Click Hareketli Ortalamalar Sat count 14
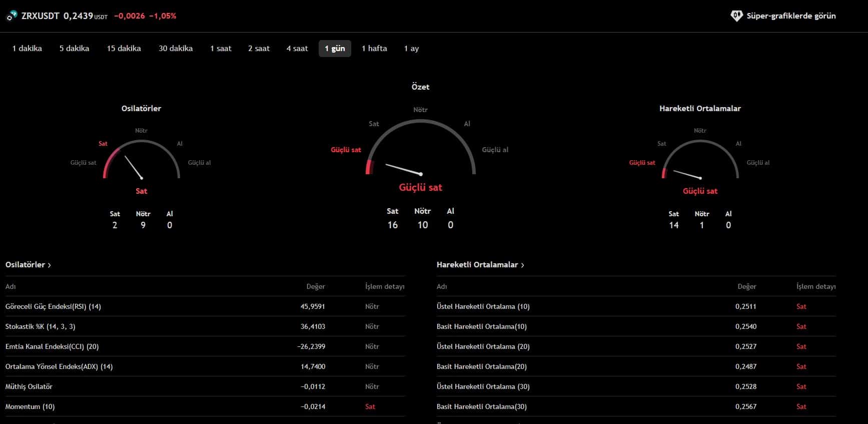 pyautogui.click(x=674, y=225)
